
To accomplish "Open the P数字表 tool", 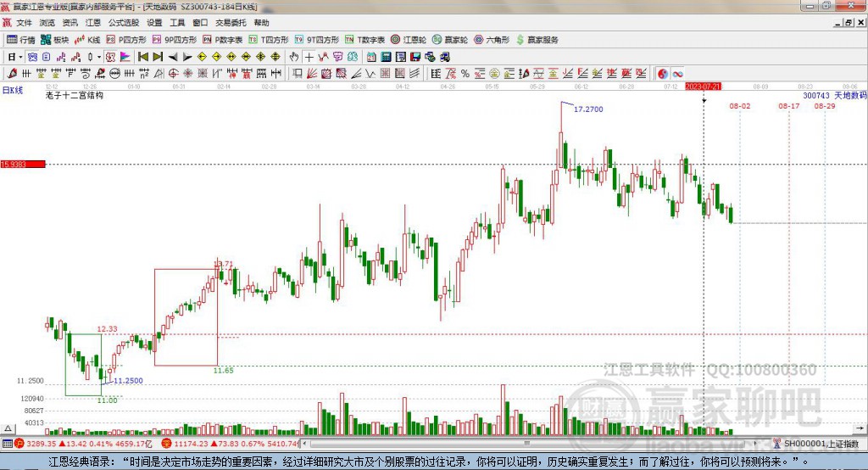I will 223,40.
